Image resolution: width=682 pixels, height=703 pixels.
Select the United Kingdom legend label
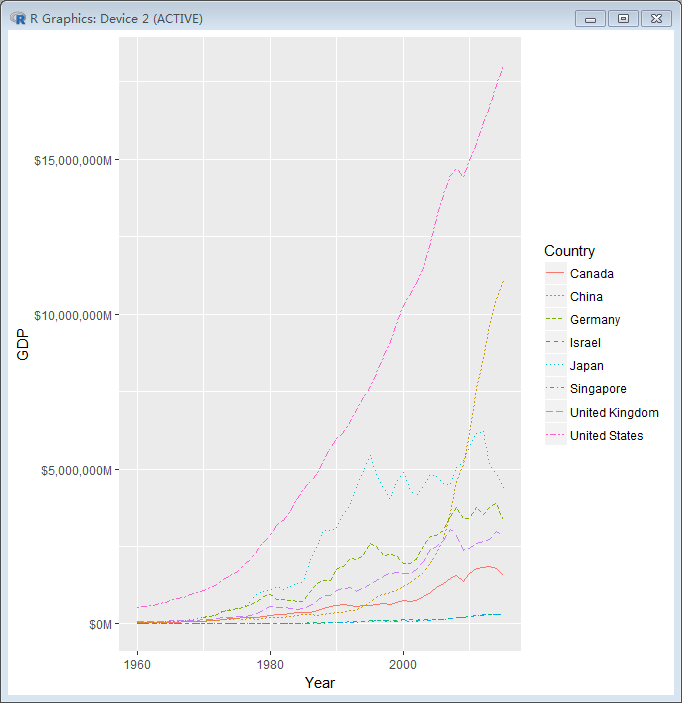pos(614,413)
